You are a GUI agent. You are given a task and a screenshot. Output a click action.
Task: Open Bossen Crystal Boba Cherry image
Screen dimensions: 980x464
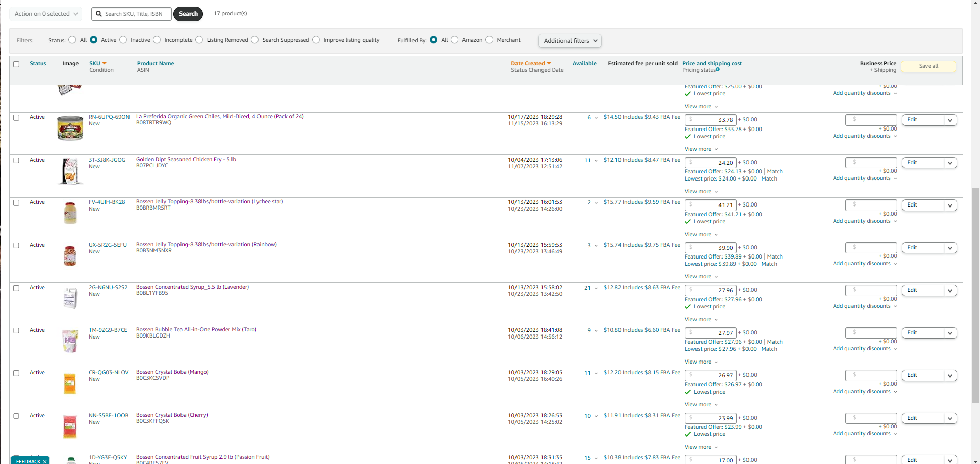(x=70, y=426)
